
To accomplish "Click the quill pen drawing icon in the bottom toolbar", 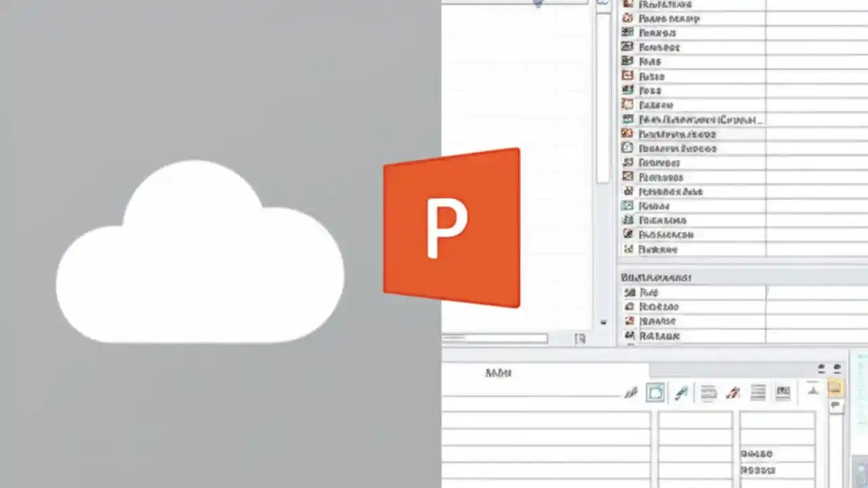I will [x=681, y=392].
